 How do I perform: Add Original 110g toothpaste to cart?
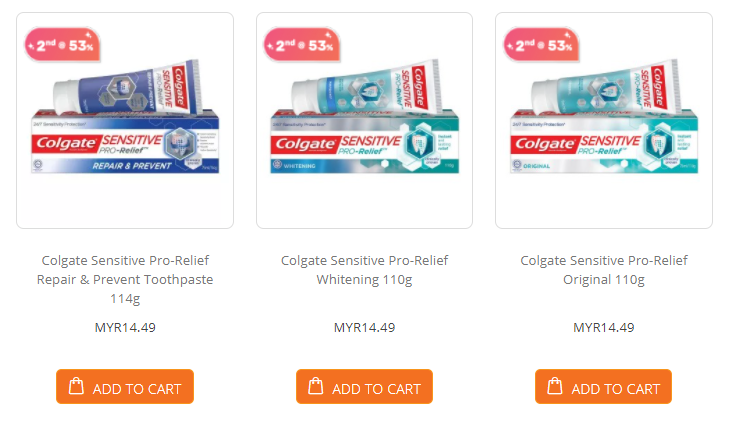point(604,387)
